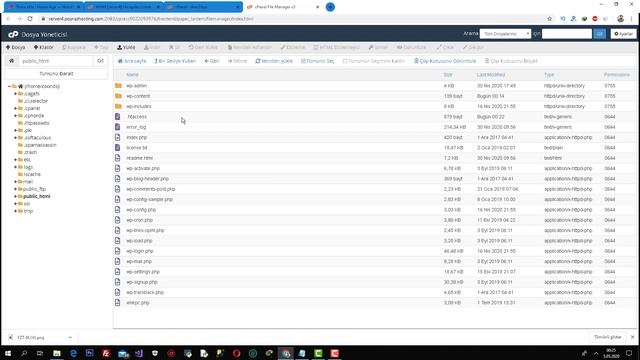Open the download item menu chevron

pyautogui.click(x=70, y=338)
